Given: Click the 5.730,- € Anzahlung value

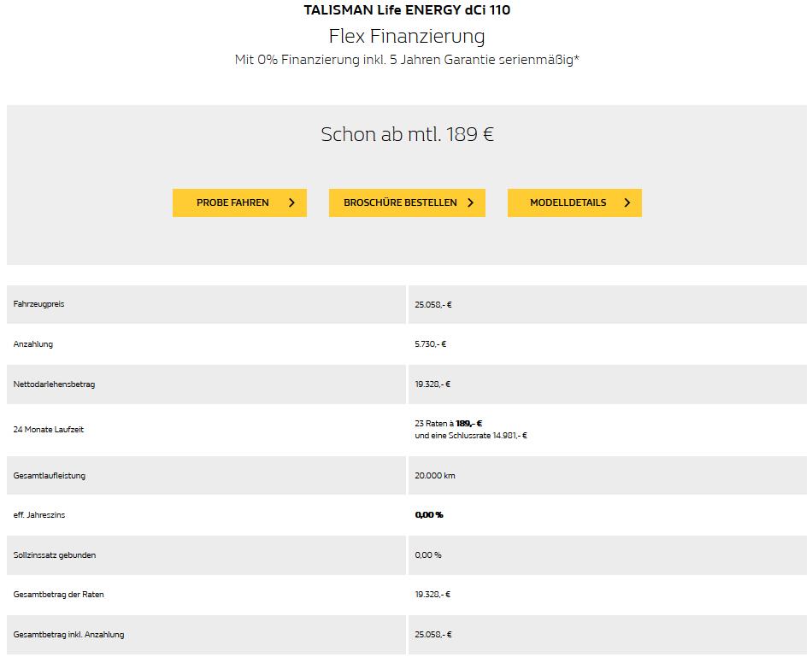Looking at the screenshot, I should (430, 344).
